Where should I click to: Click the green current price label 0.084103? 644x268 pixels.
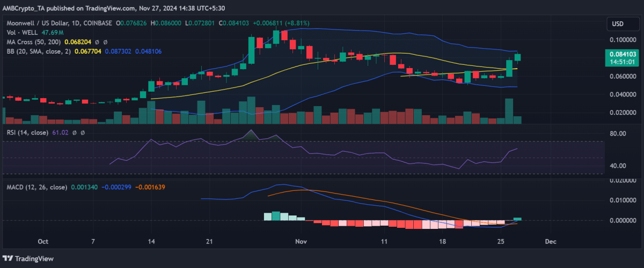click(623, 54)
